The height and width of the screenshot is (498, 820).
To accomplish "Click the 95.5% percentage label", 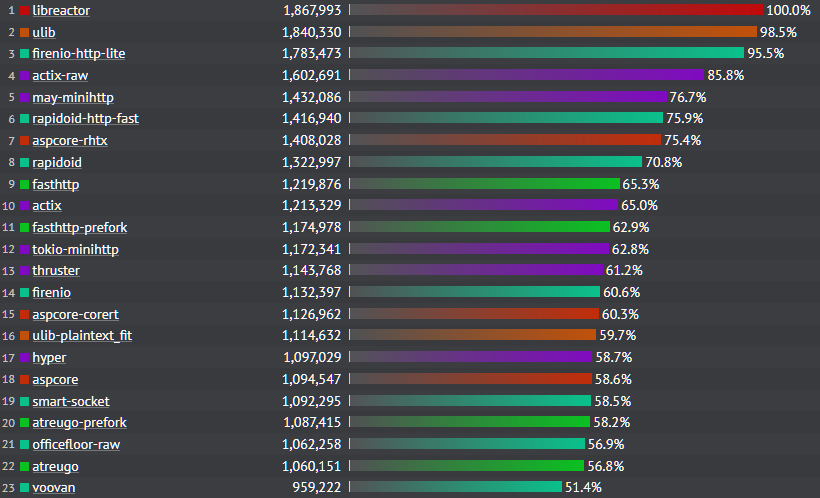I will point(766,54).
